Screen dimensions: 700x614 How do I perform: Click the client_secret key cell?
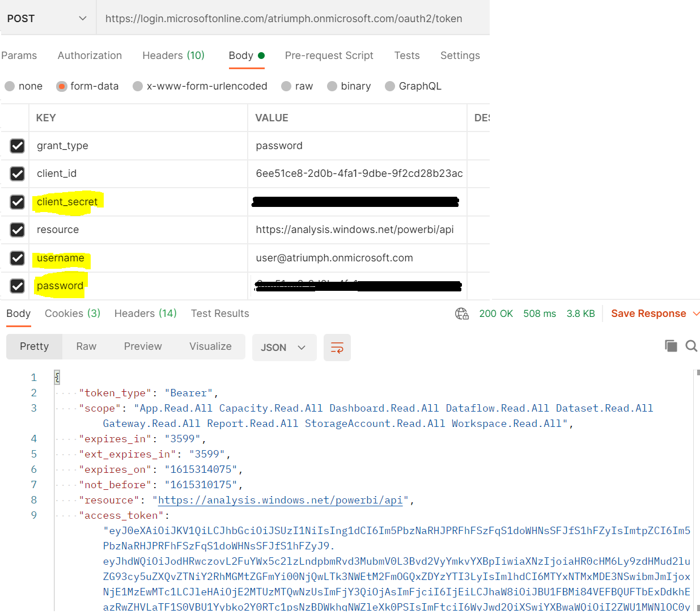(x=138, y=202)
